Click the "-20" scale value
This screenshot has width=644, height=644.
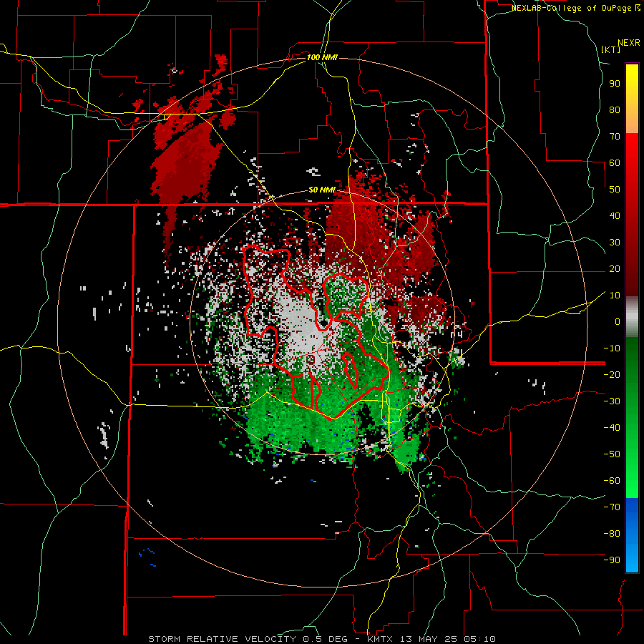pos(612,374)
